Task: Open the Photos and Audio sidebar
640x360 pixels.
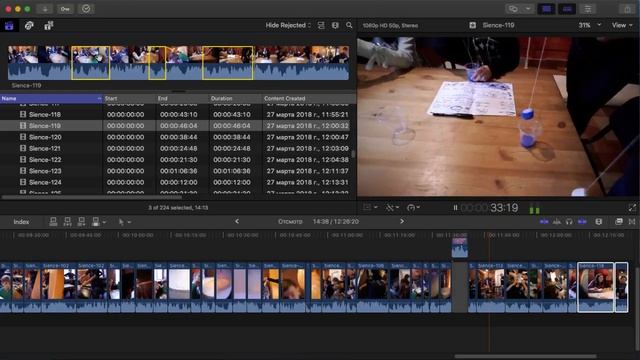Action: (29, 26)
